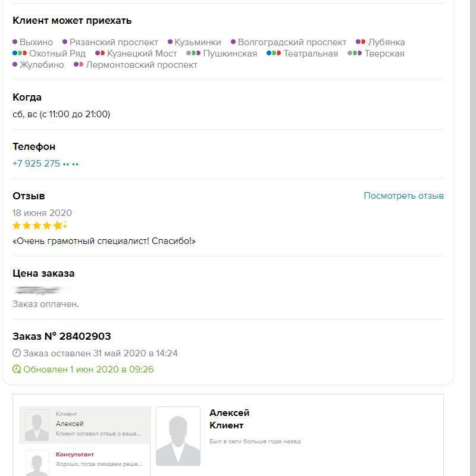Open the Консультант conversation in chat list

[x=101, y=459]
